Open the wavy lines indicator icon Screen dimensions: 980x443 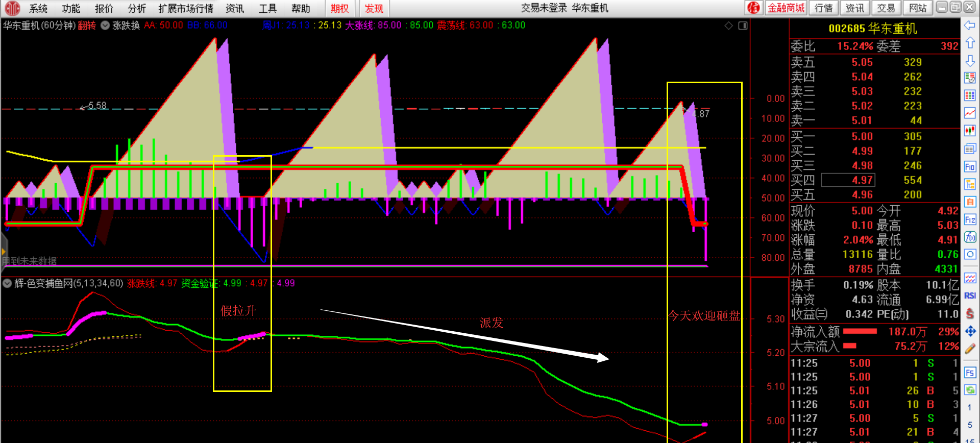pos(970,278)
